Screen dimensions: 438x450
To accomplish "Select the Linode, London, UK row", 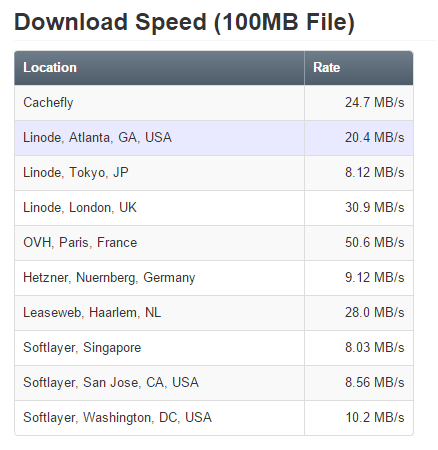I will click(214, 208).
